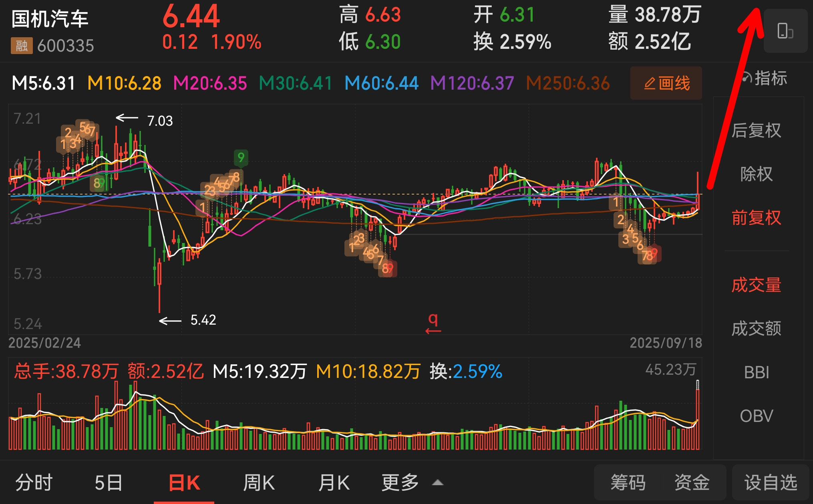
Task: Show the OBV indicator
Action: tap(756, 416)
